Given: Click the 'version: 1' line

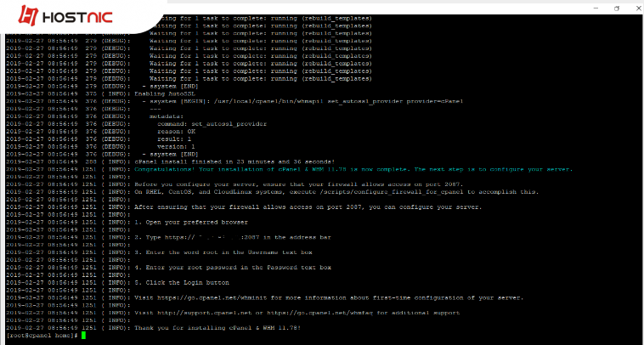Looking at the screenshot, I should (x=176, y=147).
